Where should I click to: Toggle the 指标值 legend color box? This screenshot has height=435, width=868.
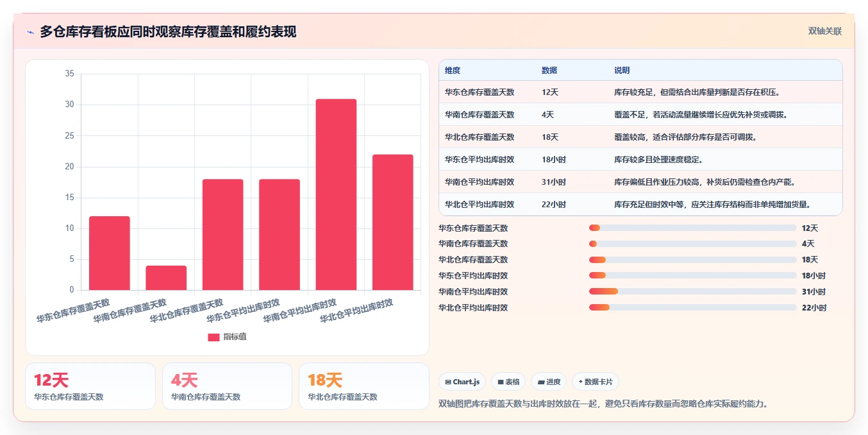click(x=213, y=337)
